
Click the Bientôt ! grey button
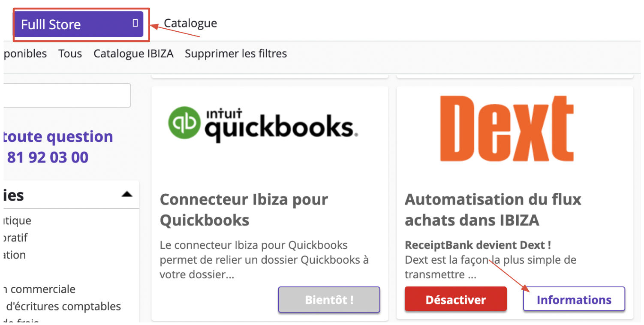(329, 299)
